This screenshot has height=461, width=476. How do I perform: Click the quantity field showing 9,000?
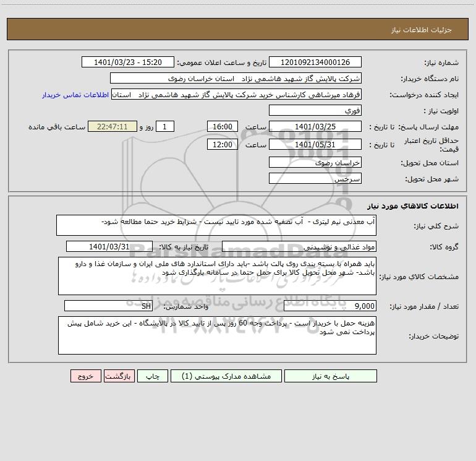[x=330, y=306]
